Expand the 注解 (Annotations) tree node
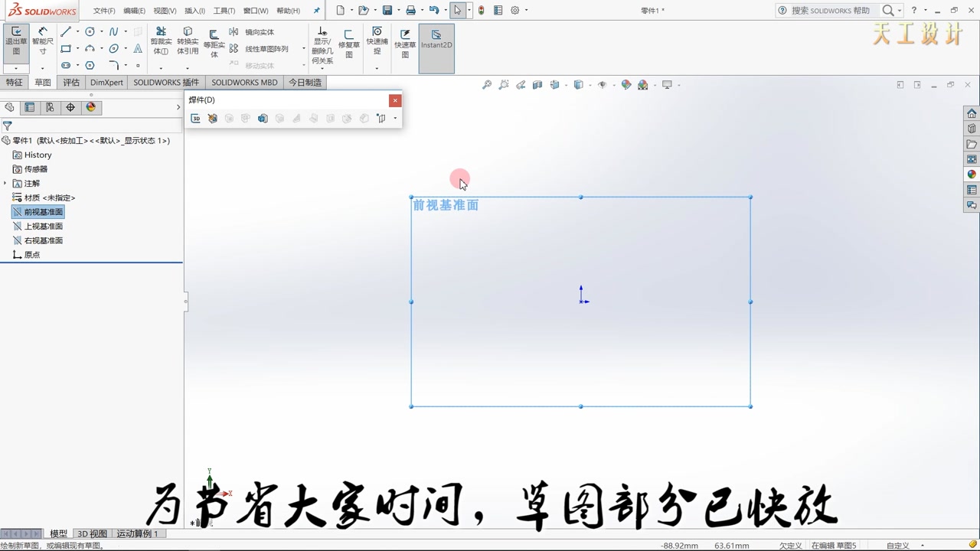This screenshot has height=551, width=980. pyautogui.click(x=5, y=184)
